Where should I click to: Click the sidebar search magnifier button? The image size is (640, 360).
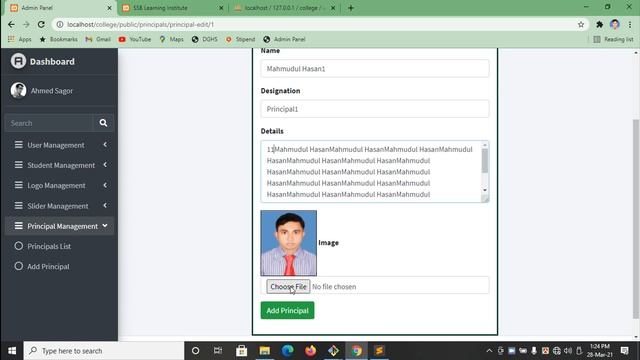[103, 123]
